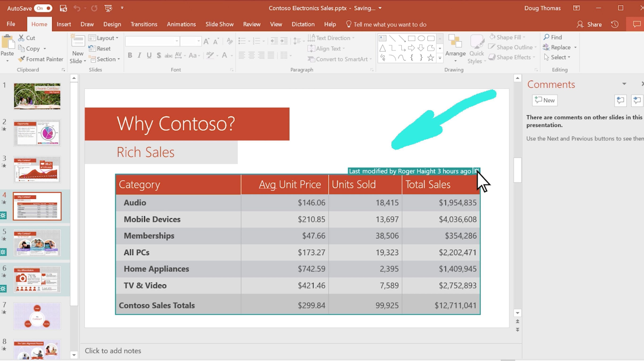
Task: Toggle the Comments pane icon in ribbon
Action: 636,24
